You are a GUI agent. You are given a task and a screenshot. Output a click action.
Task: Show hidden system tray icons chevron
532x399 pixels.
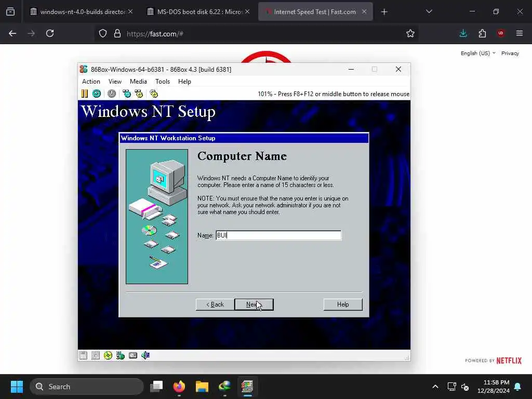click(435, 387)
